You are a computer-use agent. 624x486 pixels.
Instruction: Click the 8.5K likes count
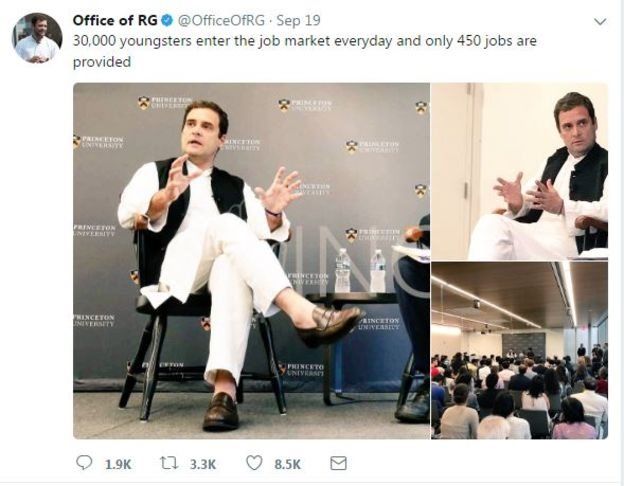(287, 464)
